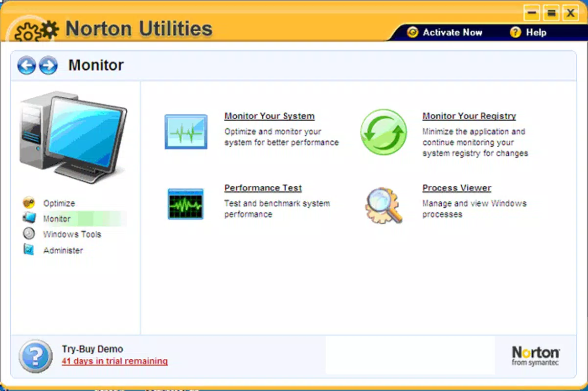
Task: Select Activate Now in the header
Action: click(452, 32)
